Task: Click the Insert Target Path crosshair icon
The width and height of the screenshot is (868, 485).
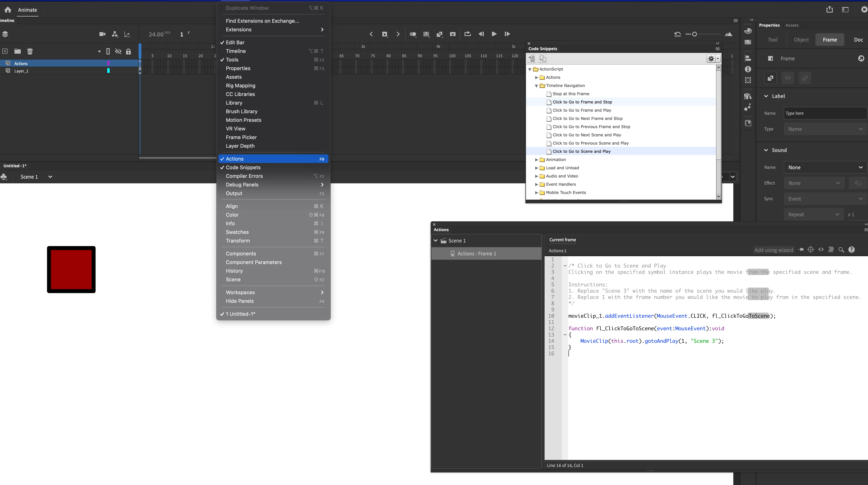Action: [811, 250]
